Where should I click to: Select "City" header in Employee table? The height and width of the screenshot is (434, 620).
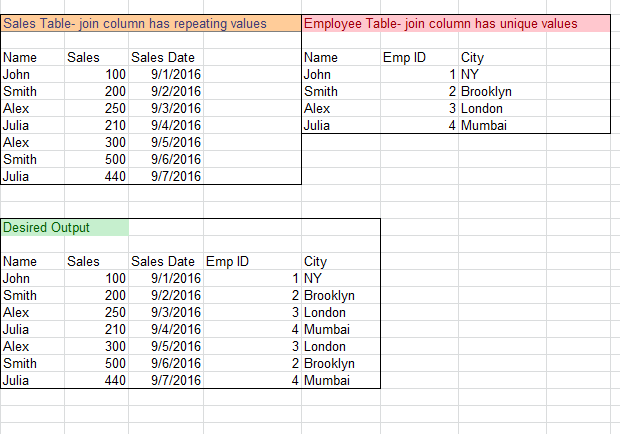[x=473, y=58]
